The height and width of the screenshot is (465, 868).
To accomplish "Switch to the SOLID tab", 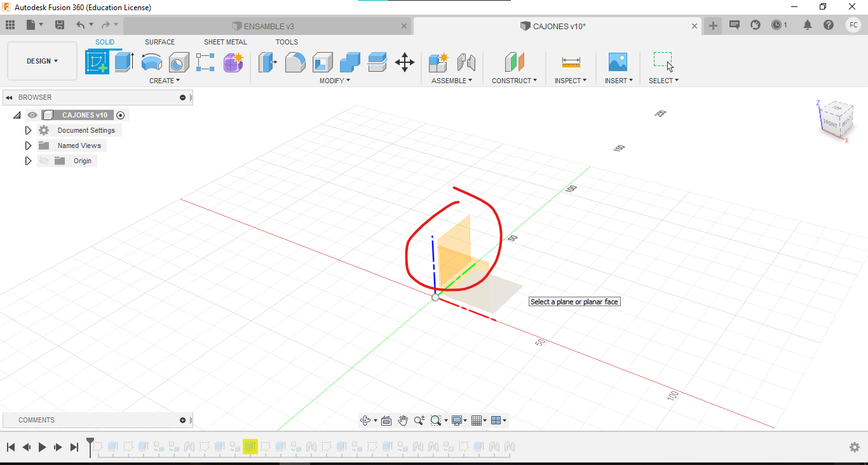I will pyautogui.click(x=105, y=42).
